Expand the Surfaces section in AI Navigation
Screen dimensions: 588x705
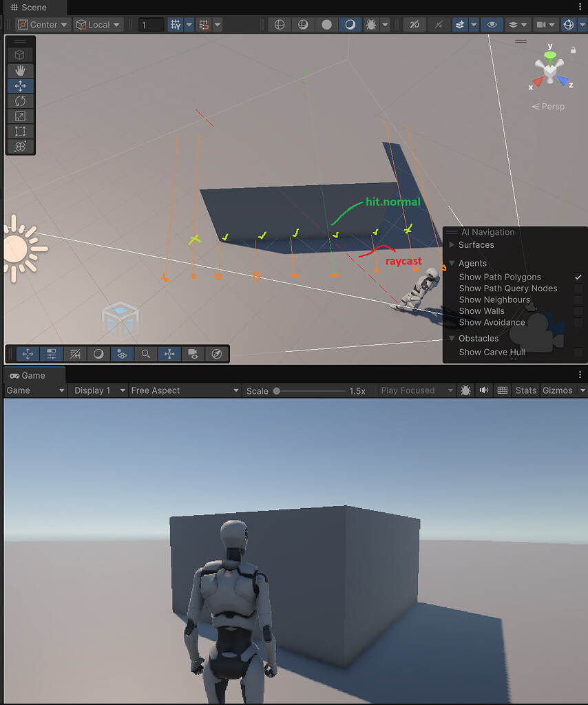click(451, 244)
